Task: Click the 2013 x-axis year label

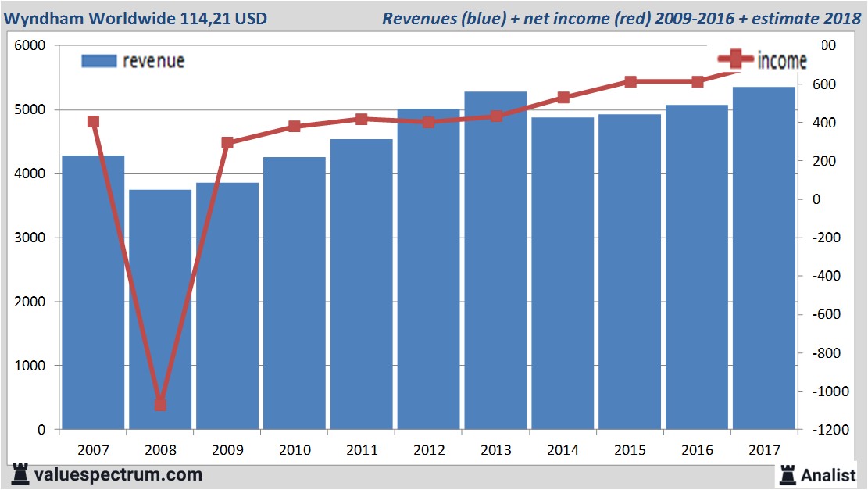Action: coord(496,449)
